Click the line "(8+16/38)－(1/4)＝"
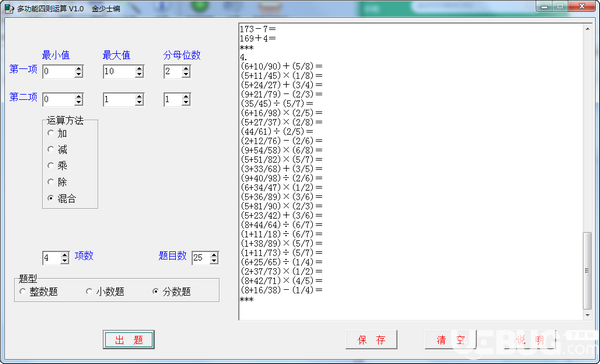 click(281, 290)
